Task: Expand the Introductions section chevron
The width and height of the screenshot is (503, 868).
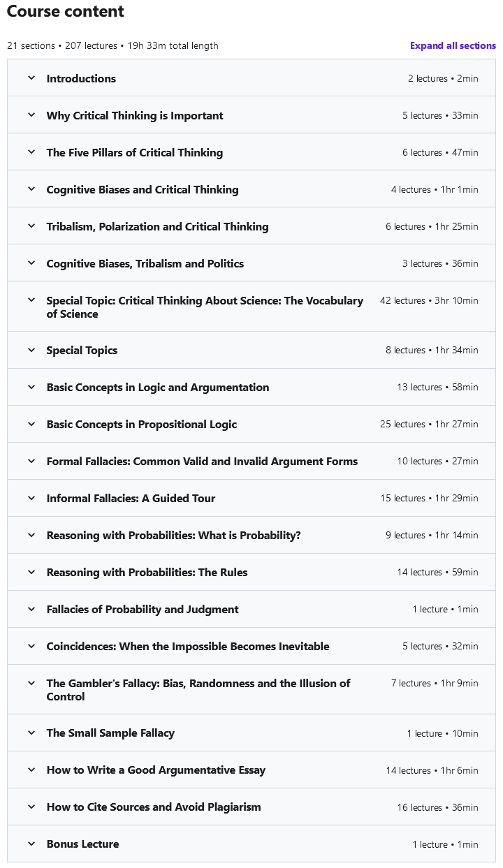Action: tap(31, 78)
